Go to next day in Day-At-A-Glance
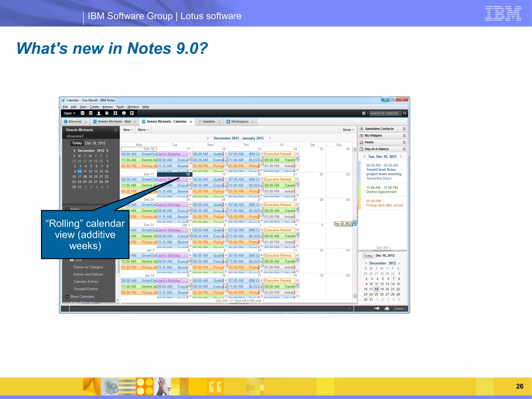This screenshot has height=399, width=532. pyautogui.click(x=401, y=157)
